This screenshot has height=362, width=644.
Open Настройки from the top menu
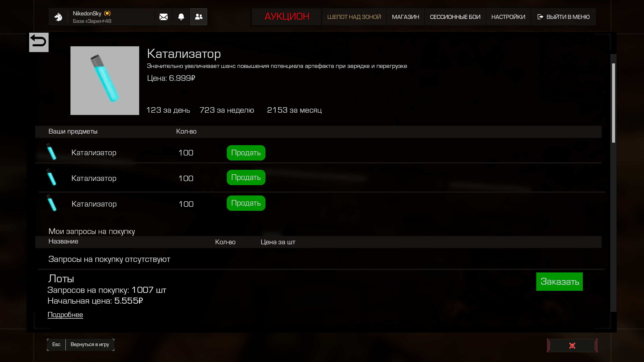point(508,17)
